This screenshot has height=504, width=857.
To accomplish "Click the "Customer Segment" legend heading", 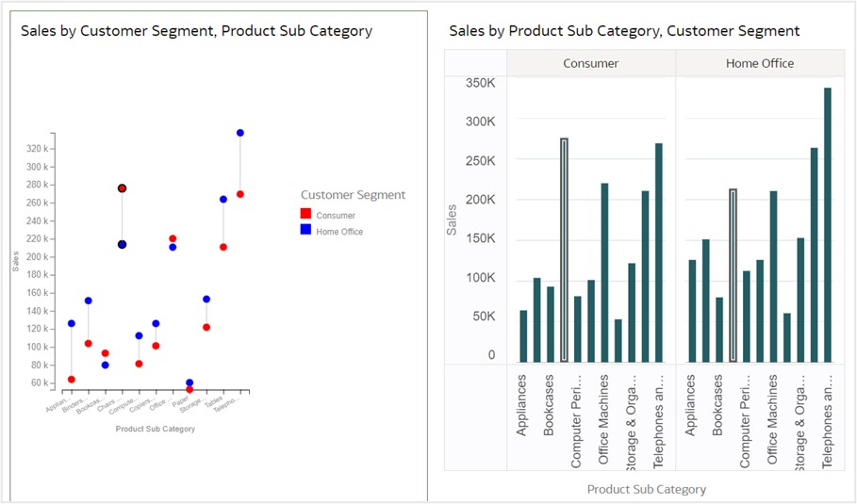I will [x=359, y=195].
